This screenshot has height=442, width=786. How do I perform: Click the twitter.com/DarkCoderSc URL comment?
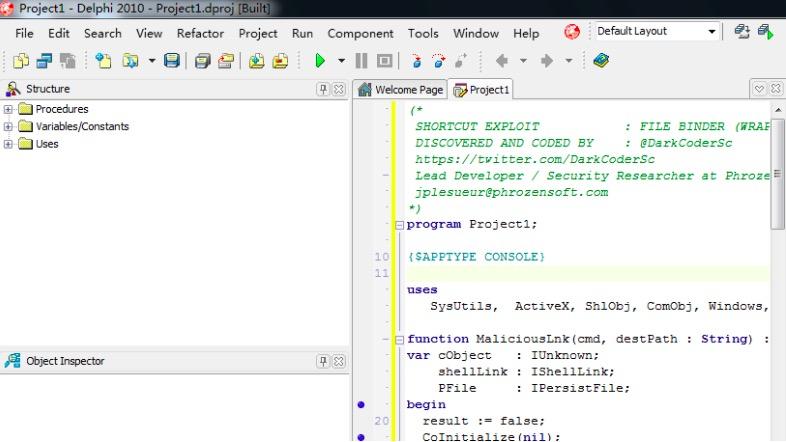click(x=534, y=159)
